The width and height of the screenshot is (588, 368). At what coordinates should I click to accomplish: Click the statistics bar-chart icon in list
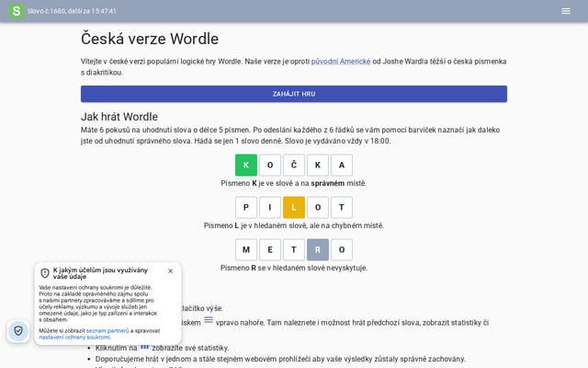pos(144,347)
